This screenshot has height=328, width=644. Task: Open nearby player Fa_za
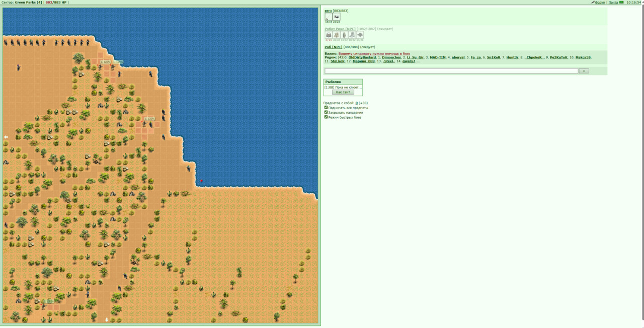[476, 57]
